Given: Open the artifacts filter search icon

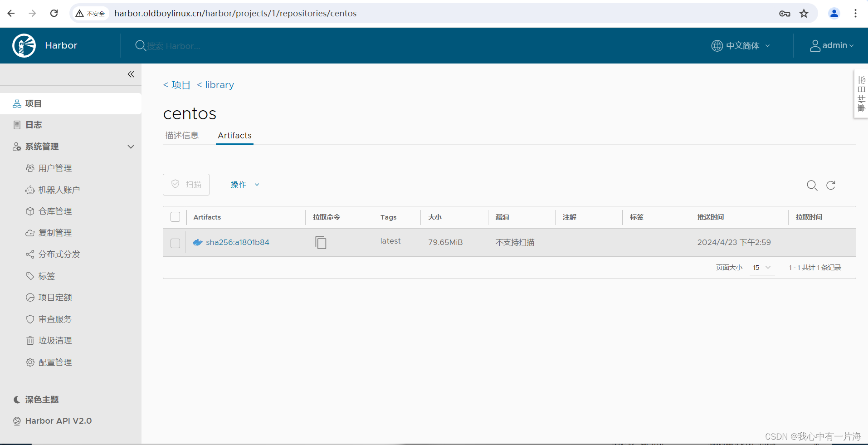Looking at the screenshot, I should click(x=812, y=185).
